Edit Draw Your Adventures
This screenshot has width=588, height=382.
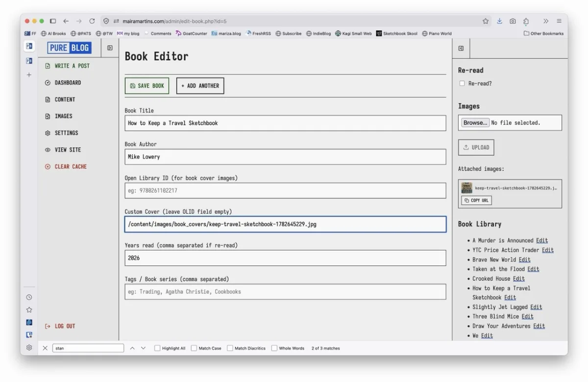click(539, 326)
